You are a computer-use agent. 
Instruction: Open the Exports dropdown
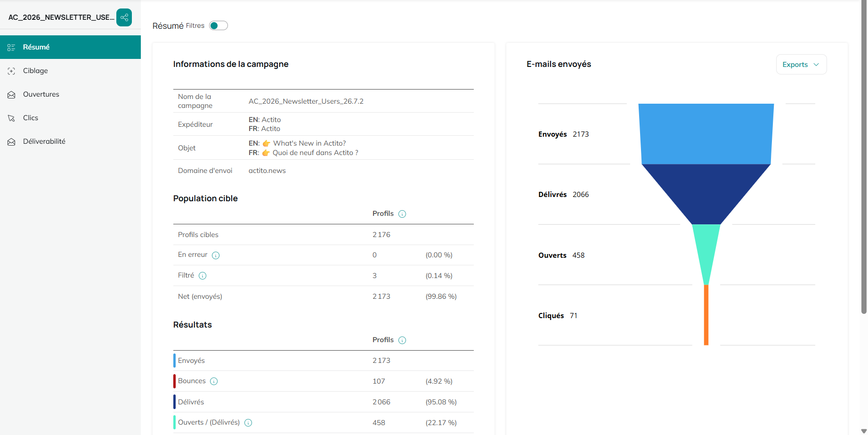click(801, 65)
